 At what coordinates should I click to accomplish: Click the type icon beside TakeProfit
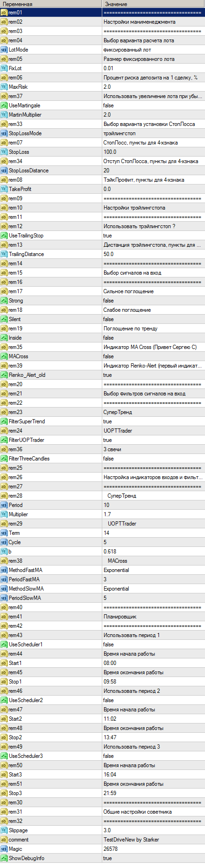[x=4, y=189]
